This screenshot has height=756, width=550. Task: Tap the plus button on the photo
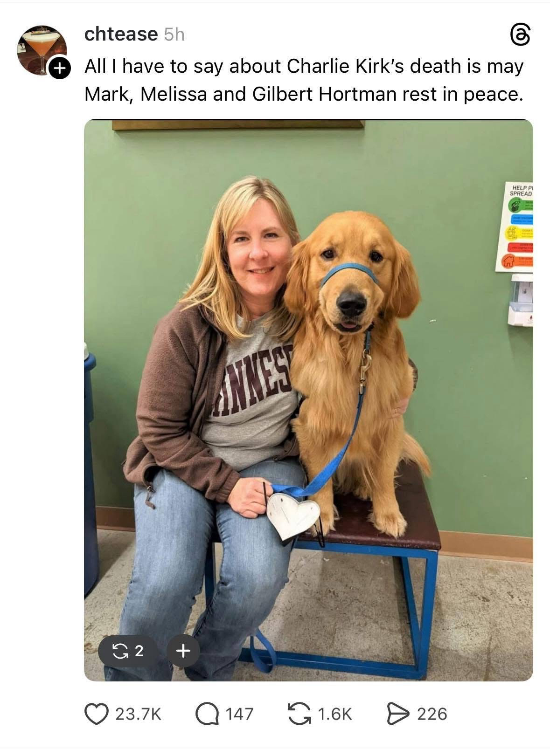pyautogui.click(x=183, y=650)
